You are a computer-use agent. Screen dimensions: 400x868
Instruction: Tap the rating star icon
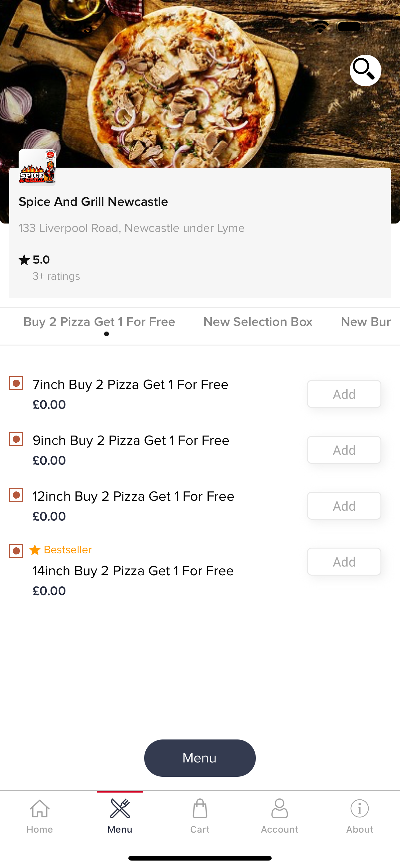click(24, 260)
